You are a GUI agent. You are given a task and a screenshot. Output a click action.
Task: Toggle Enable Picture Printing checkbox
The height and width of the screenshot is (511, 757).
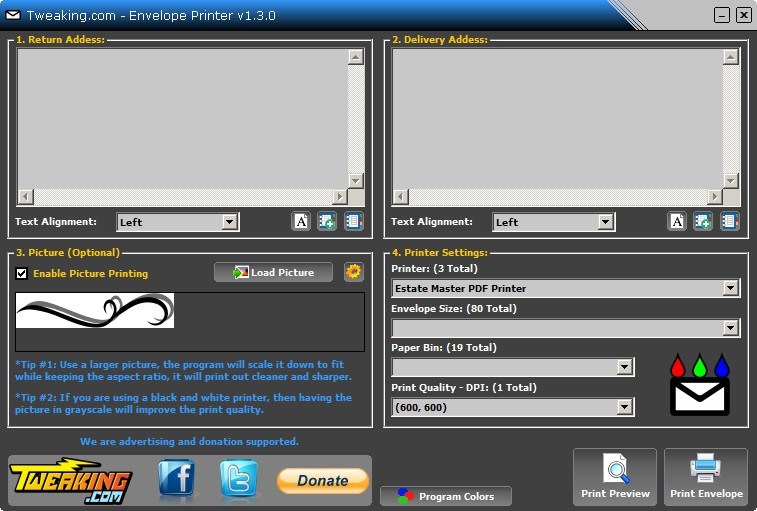[21, 273]
